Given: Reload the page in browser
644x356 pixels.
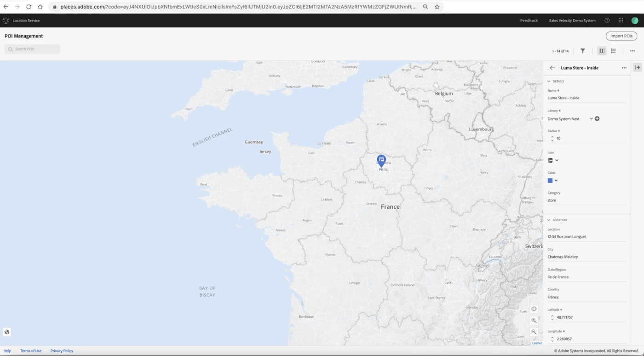Looking at the screenshot, I should (29, 7).
